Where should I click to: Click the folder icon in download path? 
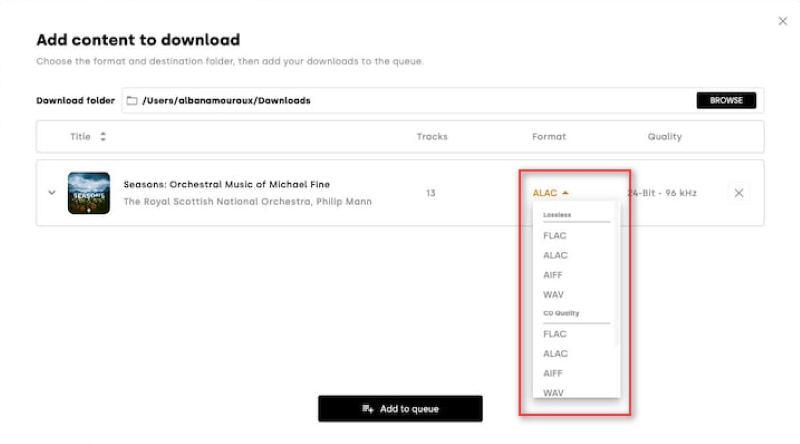coord(132,101)
